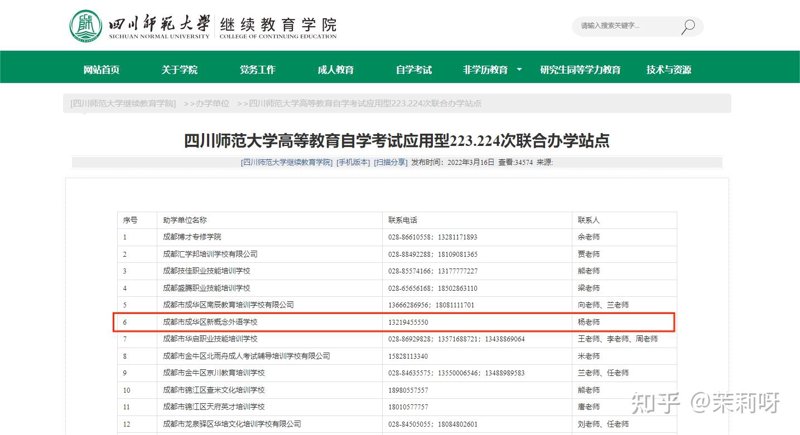The width and height of the screenshot is (800, 435).
Task: Click the contact name 贾老师
Action: 588,254
